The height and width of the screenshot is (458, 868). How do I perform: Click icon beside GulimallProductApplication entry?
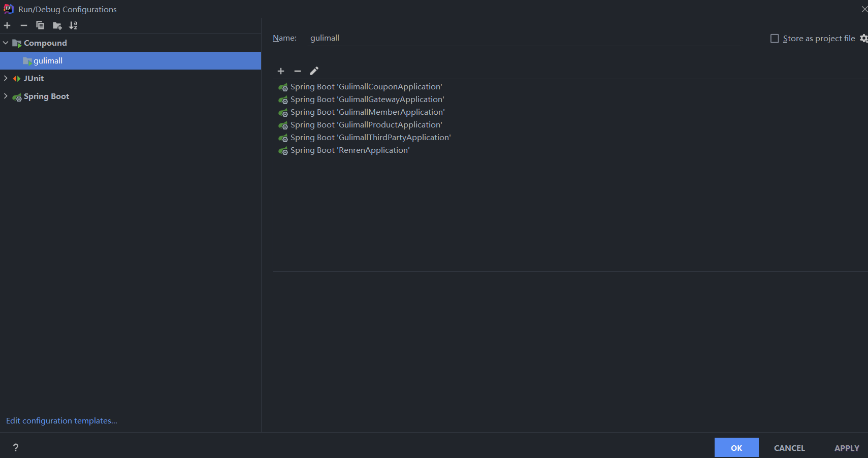[x=283, y=125]
